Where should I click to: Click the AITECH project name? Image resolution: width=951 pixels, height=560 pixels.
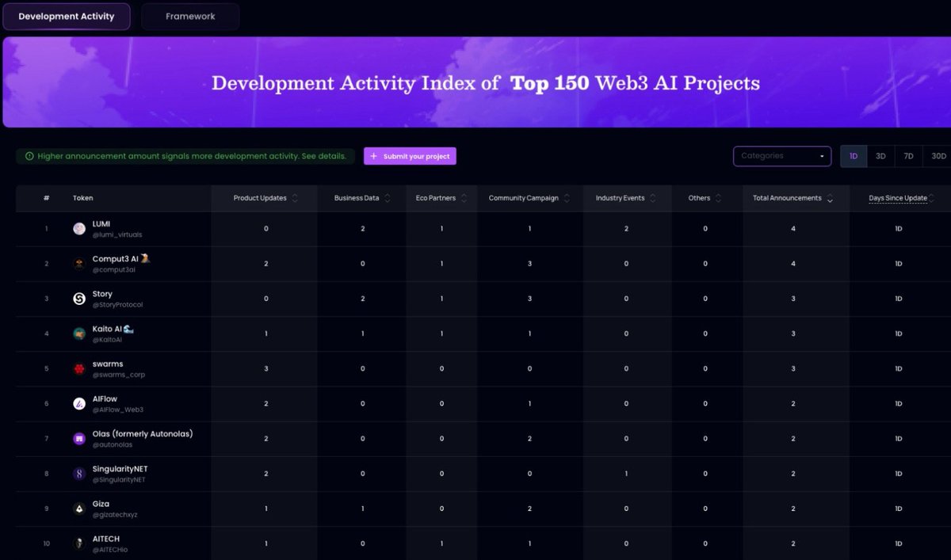tap(106, 539)
